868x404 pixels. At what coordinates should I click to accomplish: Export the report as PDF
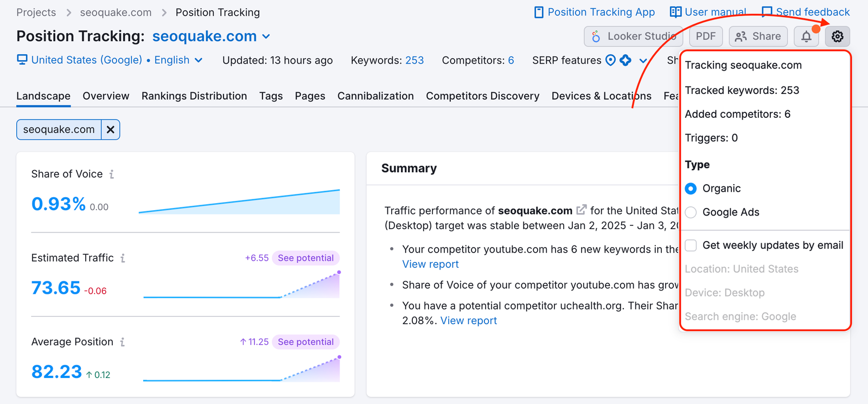click(x=706, y=36)
